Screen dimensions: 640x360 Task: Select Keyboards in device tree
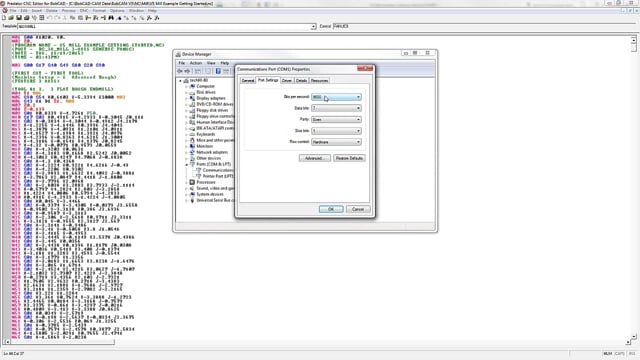(205, 134)
